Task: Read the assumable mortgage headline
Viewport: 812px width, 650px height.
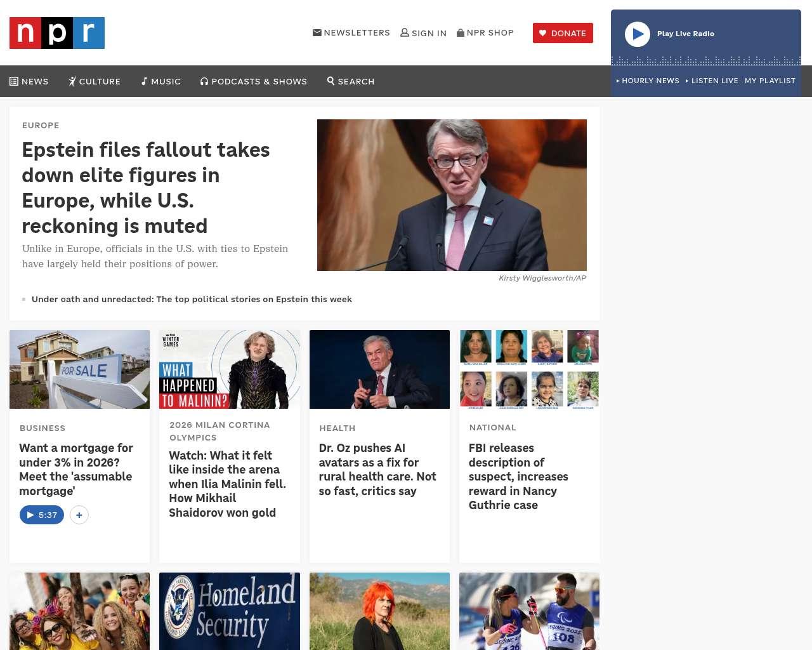Action: point(76,470)
